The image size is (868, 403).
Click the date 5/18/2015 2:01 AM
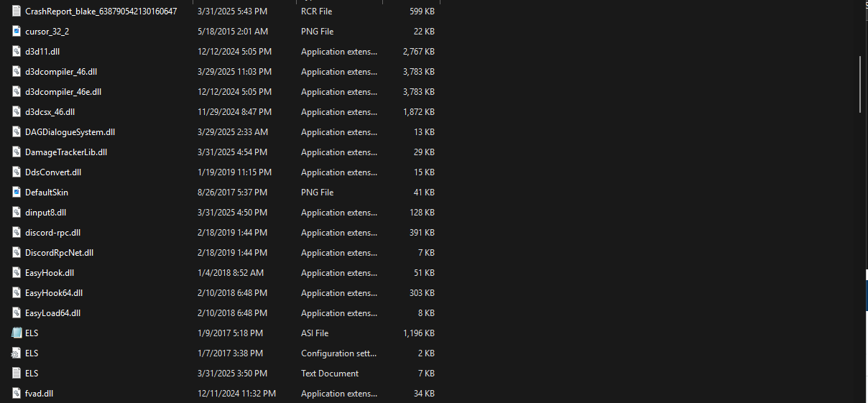(x=232, y=32)
